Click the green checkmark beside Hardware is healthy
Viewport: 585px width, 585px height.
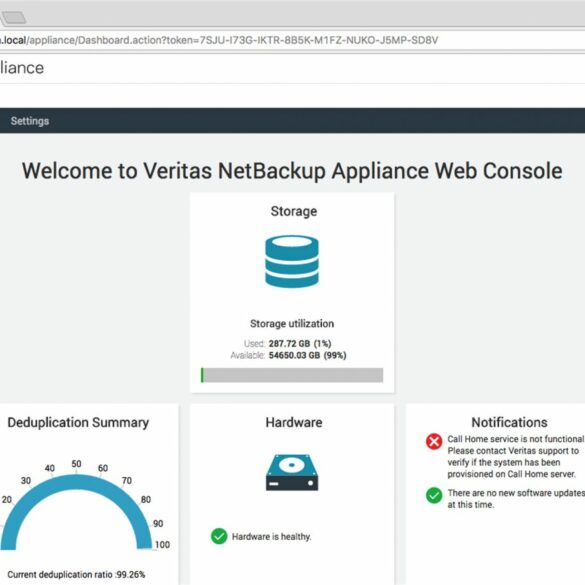pyautogui.click(x=219, y=536)
